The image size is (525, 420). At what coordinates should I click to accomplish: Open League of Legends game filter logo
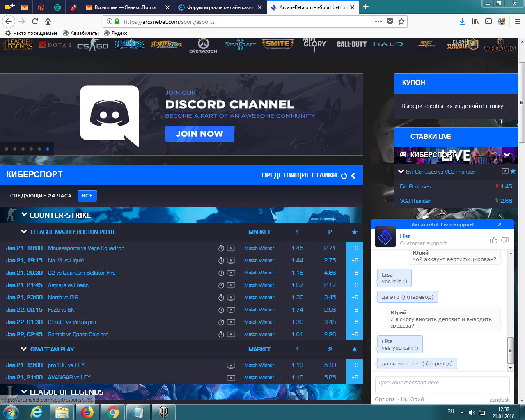point(18,44)
